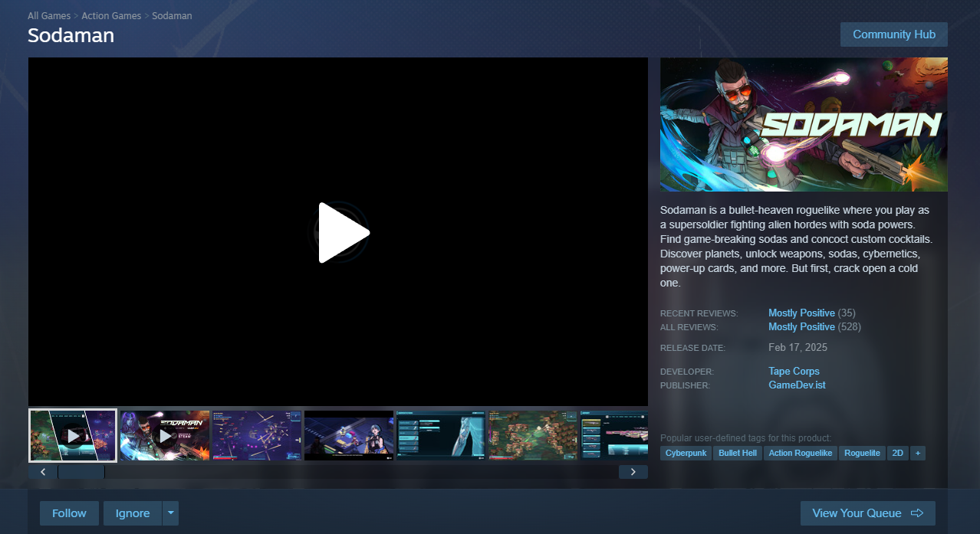Click the right arrow of thumbnail strip

click(633, 472)
